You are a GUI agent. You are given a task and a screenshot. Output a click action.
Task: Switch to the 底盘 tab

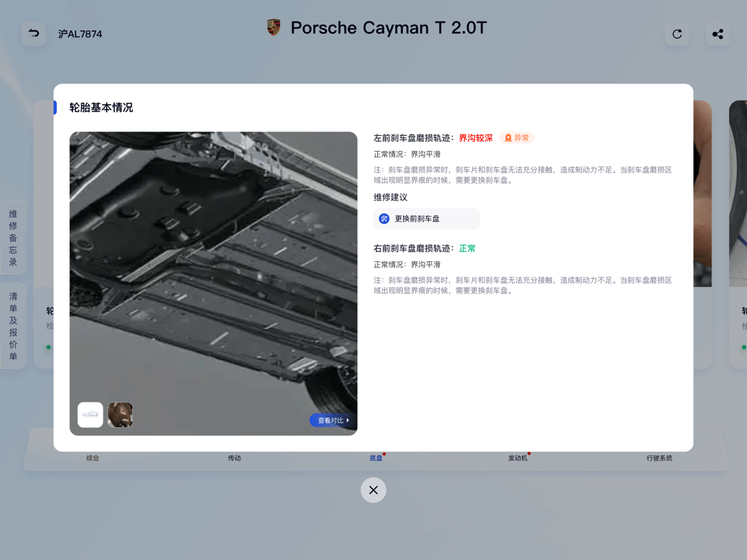click(376, 458)
